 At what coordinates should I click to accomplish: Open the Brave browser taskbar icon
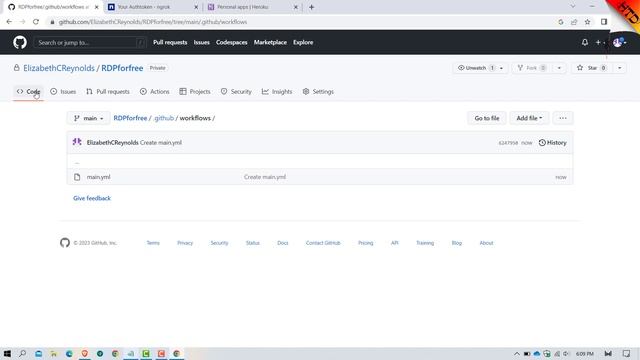click(84, 353)
